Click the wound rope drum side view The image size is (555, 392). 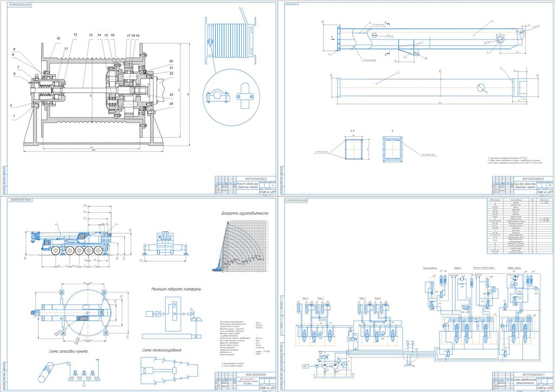pyautogui.click(x=231, y=41)
